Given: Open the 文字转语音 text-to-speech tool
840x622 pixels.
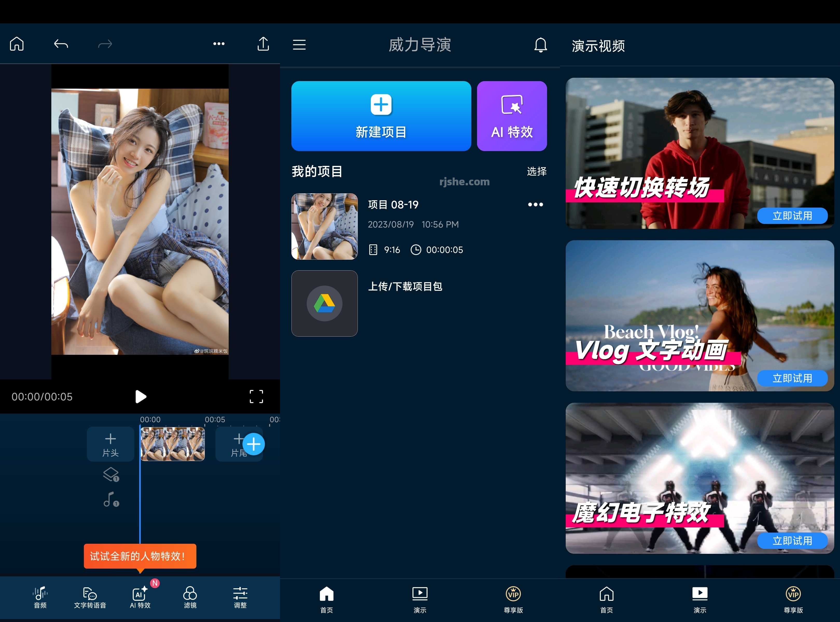Looking at the screenshot, I should (x=90, y=598).
